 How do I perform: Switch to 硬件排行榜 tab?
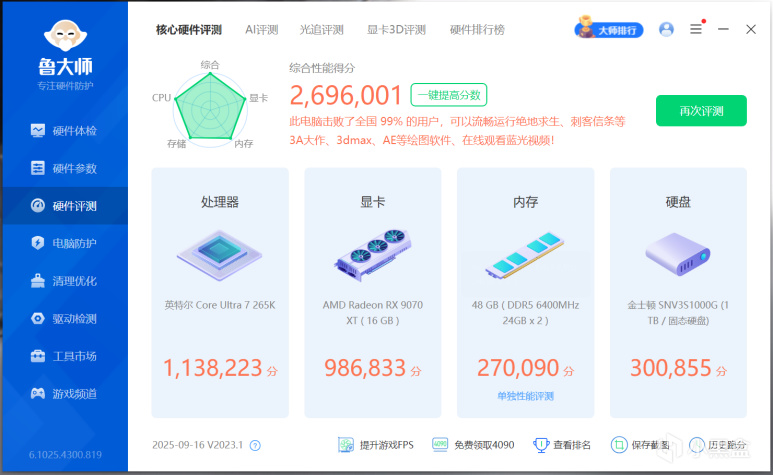477,30
